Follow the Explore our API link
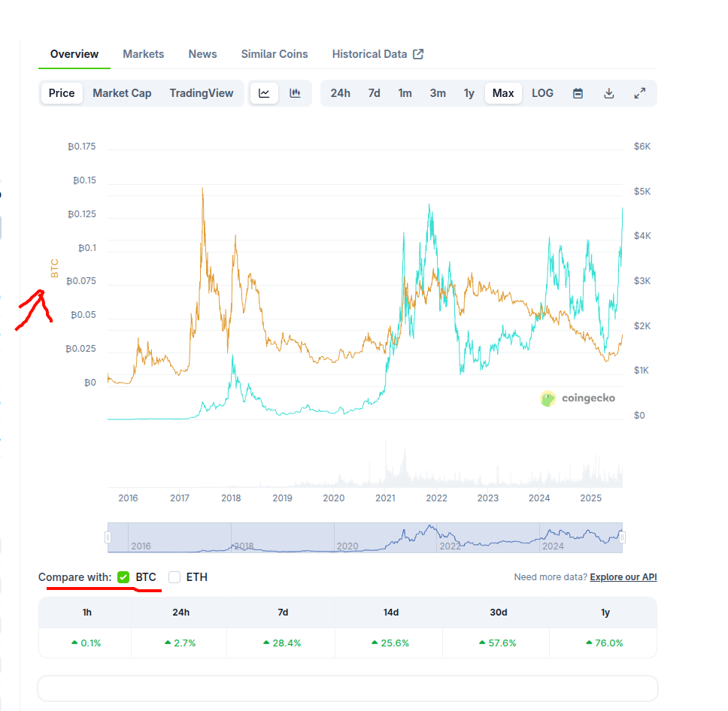 (623, 577)
